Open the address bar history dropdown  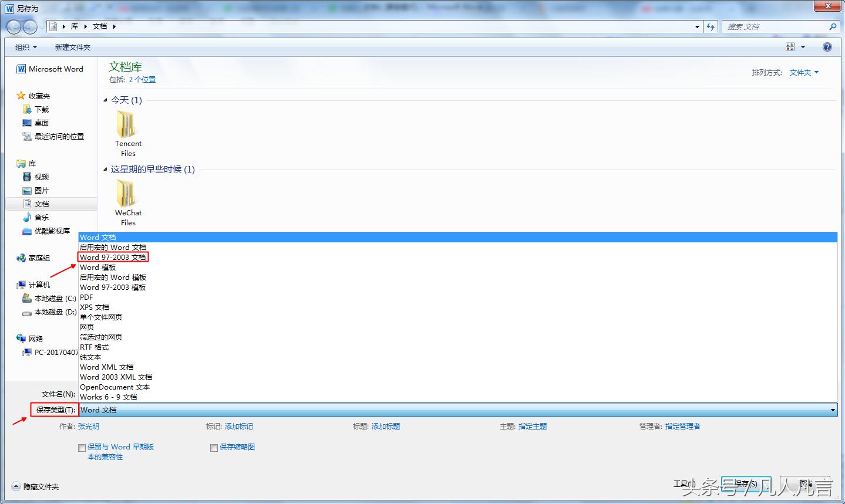point(697,26)
